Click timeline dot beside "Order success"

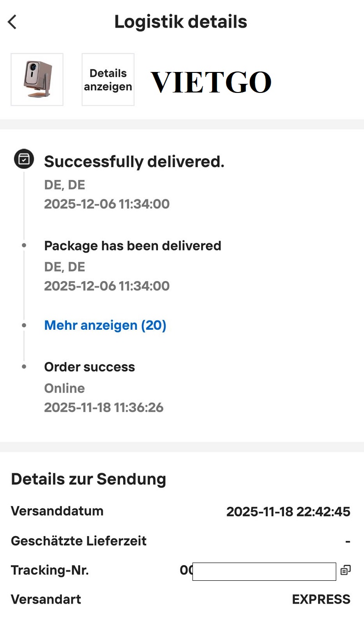tap(24, 367)
